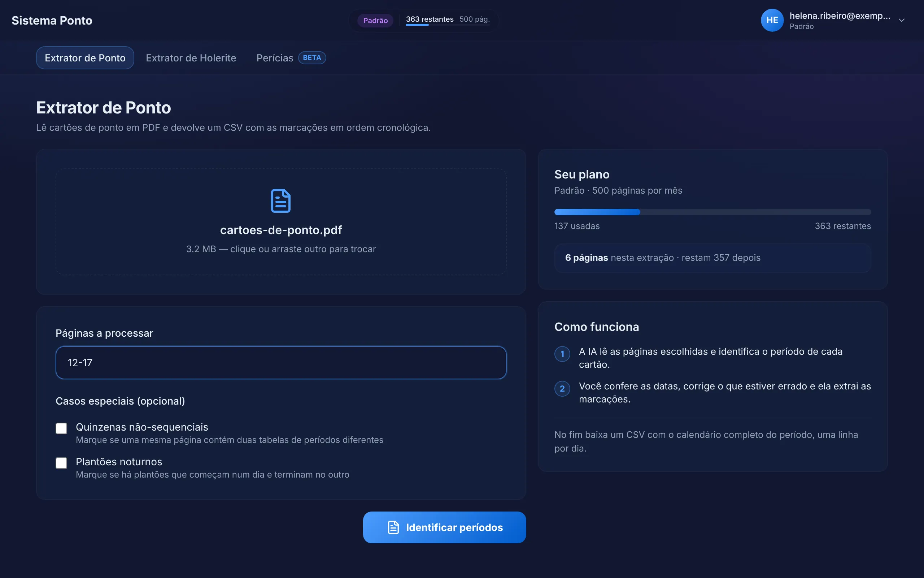
Task: Click 'Casos especiais (opcional)' heading
Action: [120, 401]
